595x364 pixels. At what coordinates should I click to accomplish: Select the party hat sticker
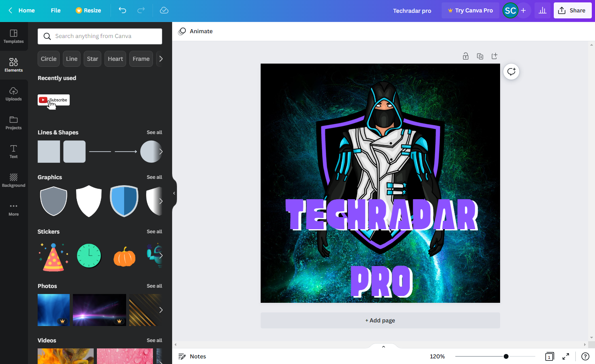[x=53, y=255]
